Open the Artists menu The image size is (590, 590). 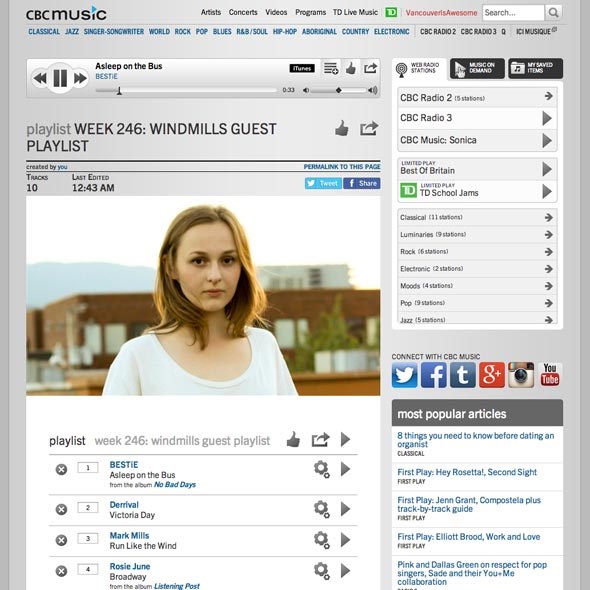pyautogui.click(x=211, y=12)
